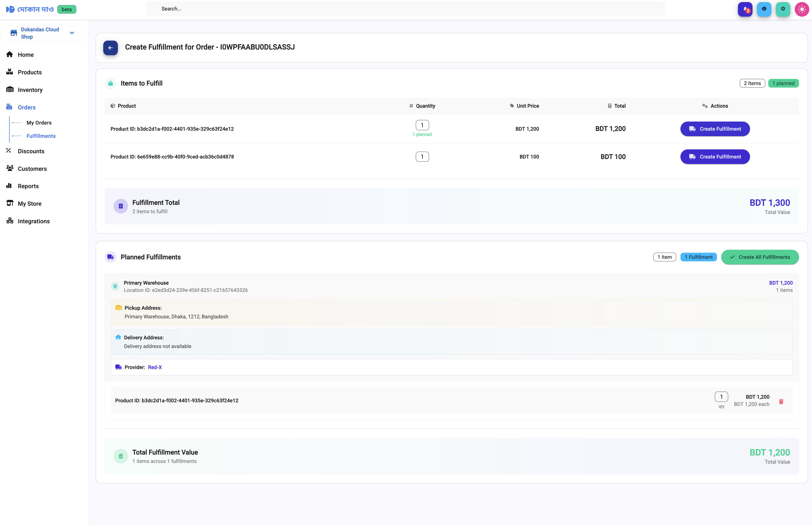Viewport: 812px width, 525px height.
Task: Open My Orders submenu item
Action: pyautogui.click(x=39, y=123)
